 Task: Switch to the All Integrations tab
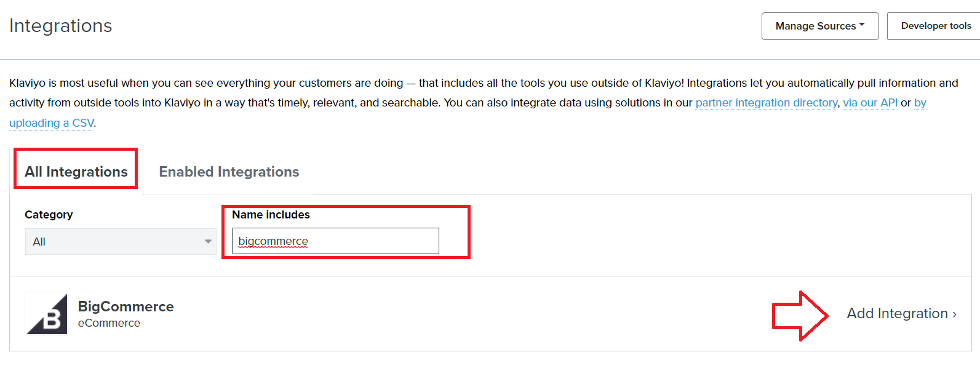point(76,172)
